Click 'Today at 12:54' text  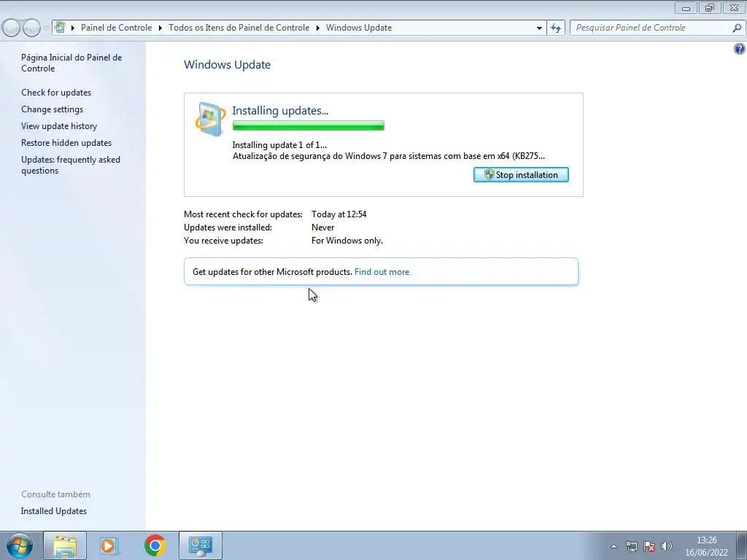click(x=338, y=214)
